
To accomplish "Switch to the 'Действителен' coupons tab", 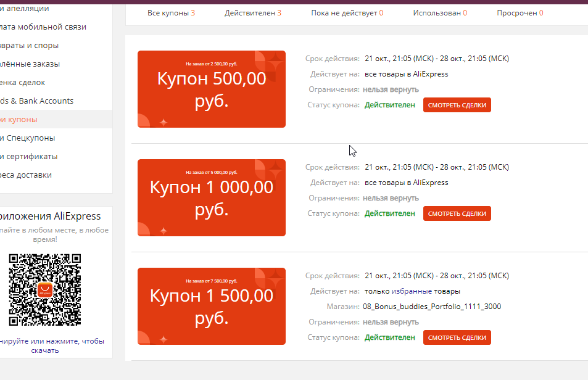I will [x=253, y=13].
